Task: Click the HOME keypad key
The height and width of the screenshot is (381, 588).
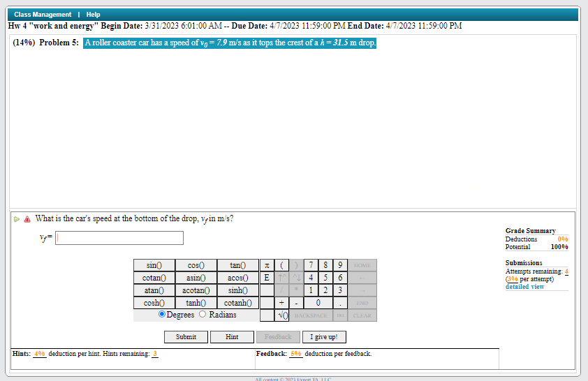Action: pyautogui.click(x=362, y=265)
